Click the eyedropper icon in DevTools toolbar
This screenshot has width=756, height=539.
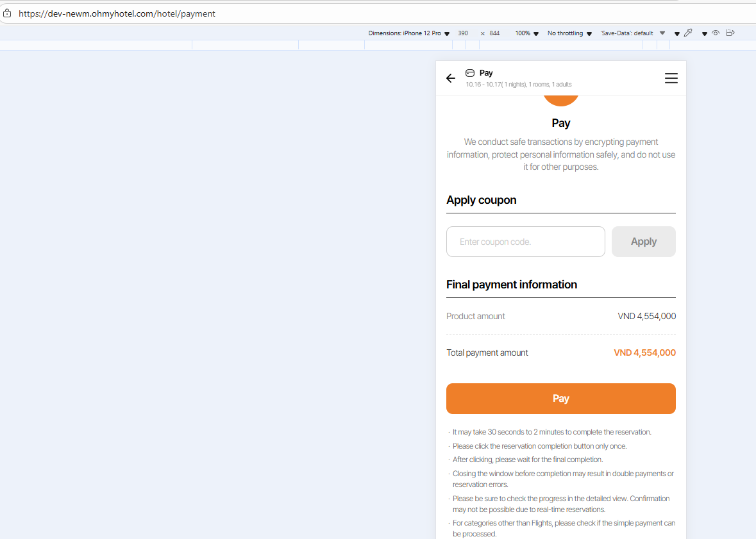tap(688, 33)
